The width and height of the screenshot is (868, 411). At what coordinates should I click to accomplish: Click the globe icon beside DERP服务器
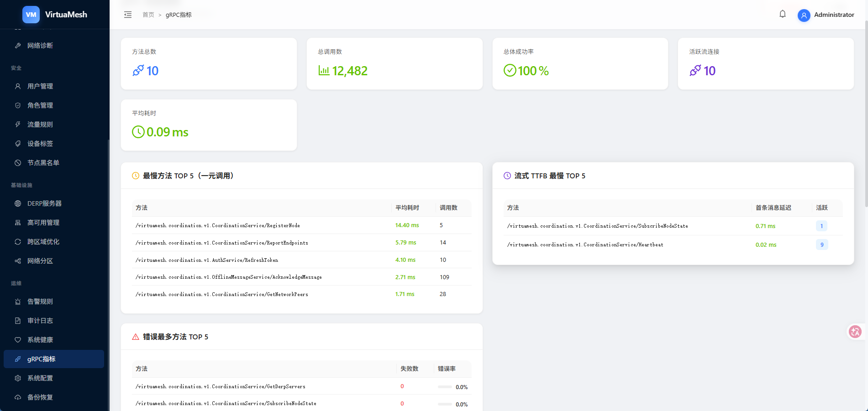click(18, 203)
